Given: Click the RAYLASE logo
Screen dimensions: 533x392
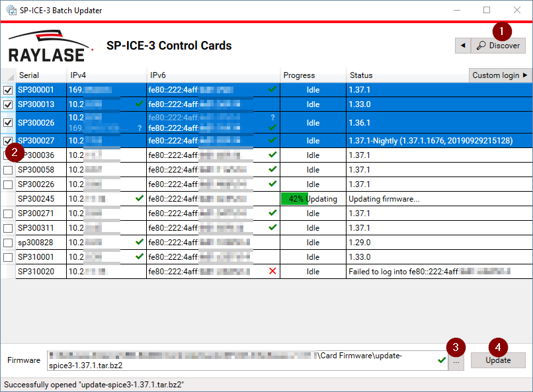Looking at the screenshot, I should pos(50,46).
